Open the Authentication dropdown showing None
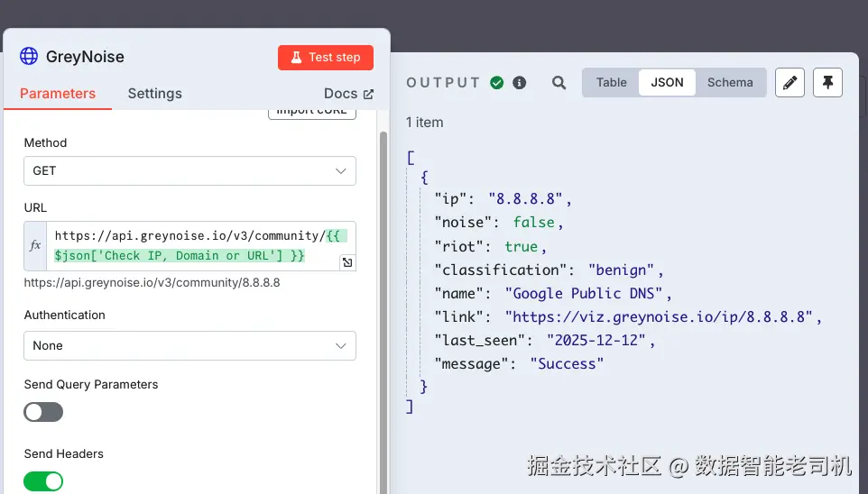Image resolution: width=868 pixels, height=494 pixels. pos(189,346)
